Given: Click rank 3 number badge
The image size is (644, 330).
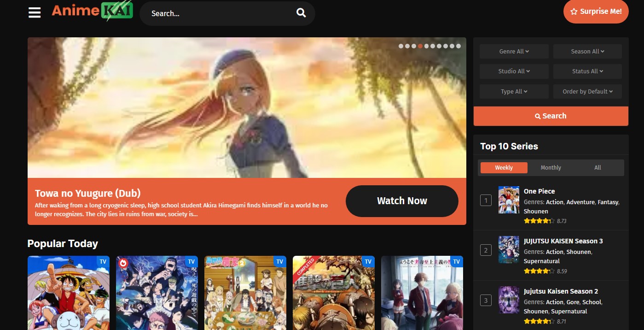Looking at the screenshot, I should point(486,301).
